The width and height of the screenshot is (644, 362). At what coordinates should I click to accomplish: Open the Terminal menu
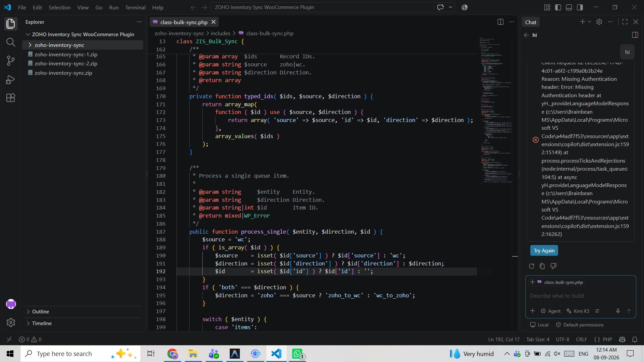135,7
